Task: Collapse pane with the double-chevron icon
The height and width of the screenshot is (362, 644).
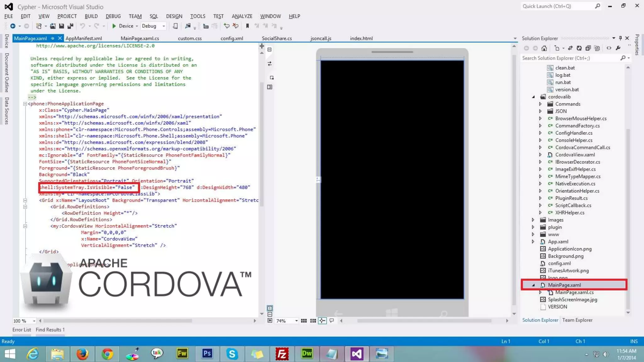Action: pyautogui.click(x=270, y=321)
